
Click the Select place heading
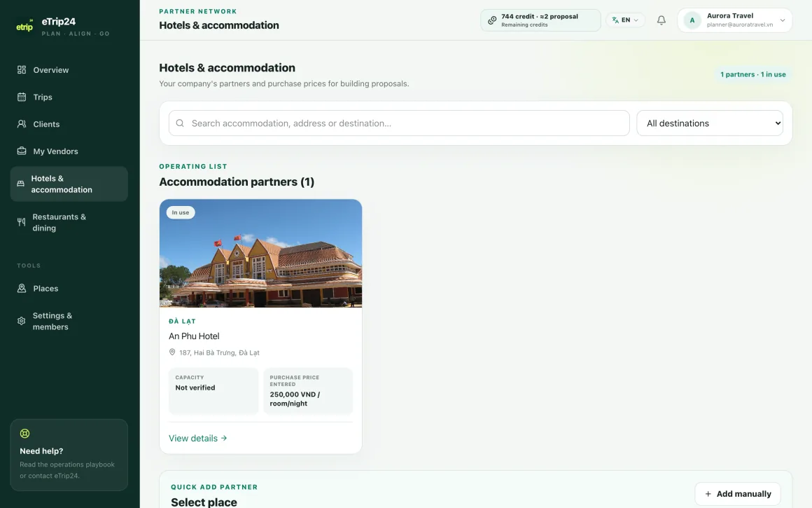coord(204,502)
